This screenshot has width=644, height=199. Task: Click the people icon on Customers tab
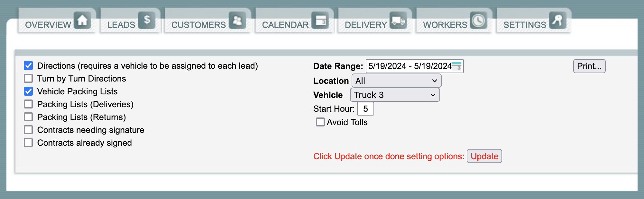(237, 20)
